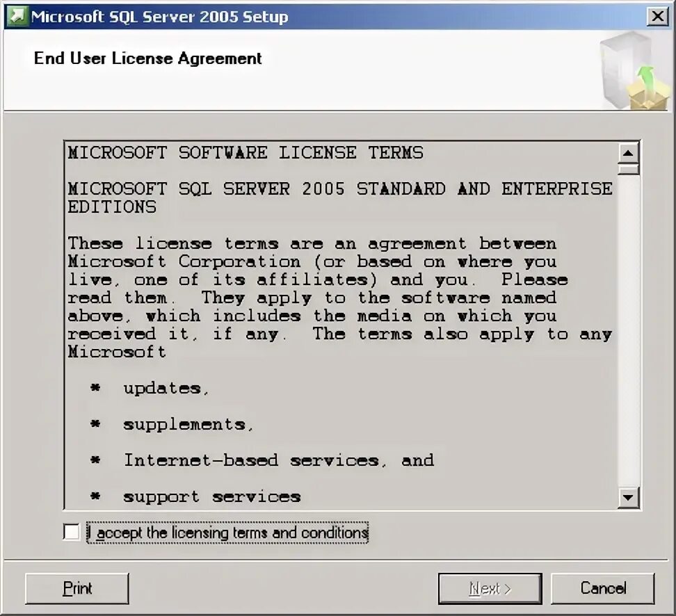Click the license scrollbar thumb
This screenshot has height=616, width=676.
628,168
